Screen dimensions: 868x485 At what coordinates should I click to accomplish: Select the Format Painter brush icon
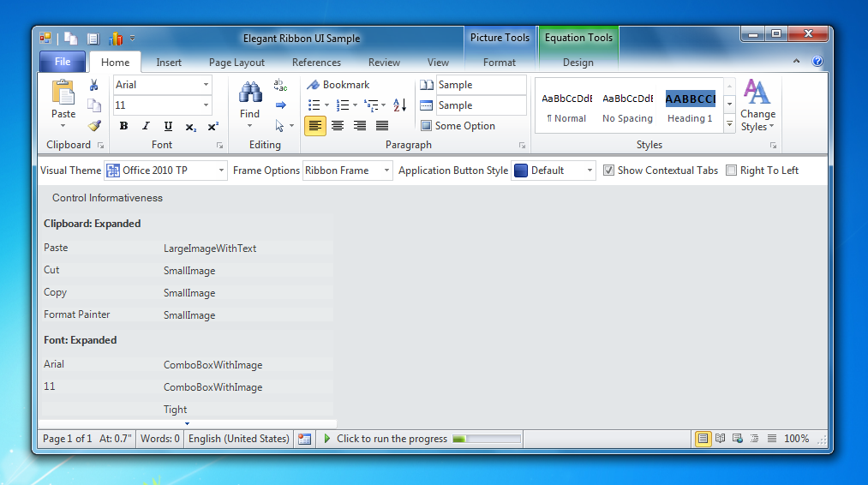pos(94,126)
